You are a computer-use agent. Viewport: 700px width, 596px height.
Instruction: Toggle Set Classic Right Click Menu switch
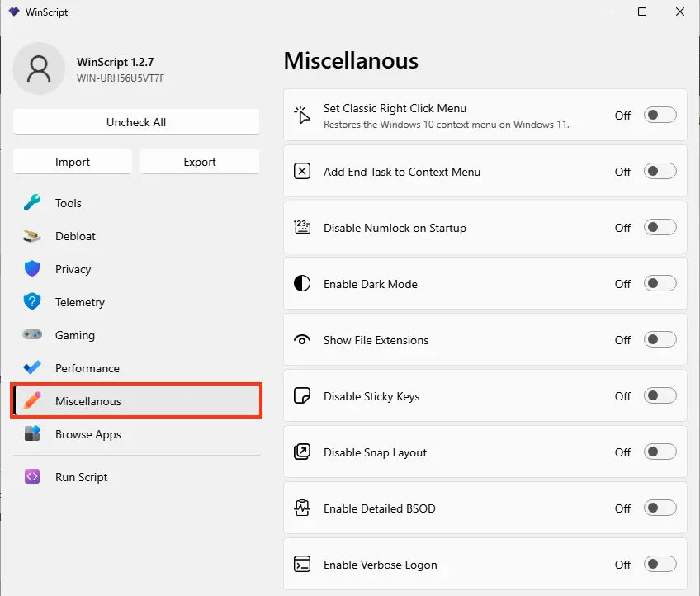tap(660, 116)
